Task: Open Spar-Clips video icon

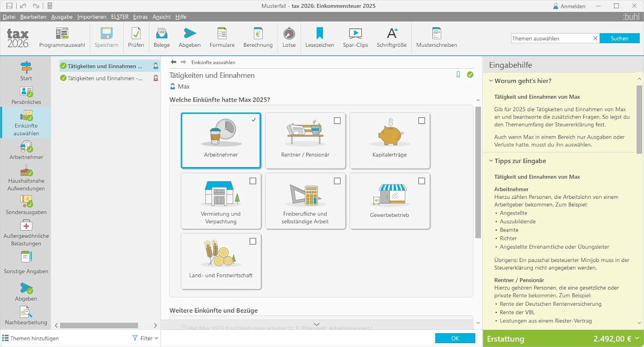Action: click(x=355, y=37)
